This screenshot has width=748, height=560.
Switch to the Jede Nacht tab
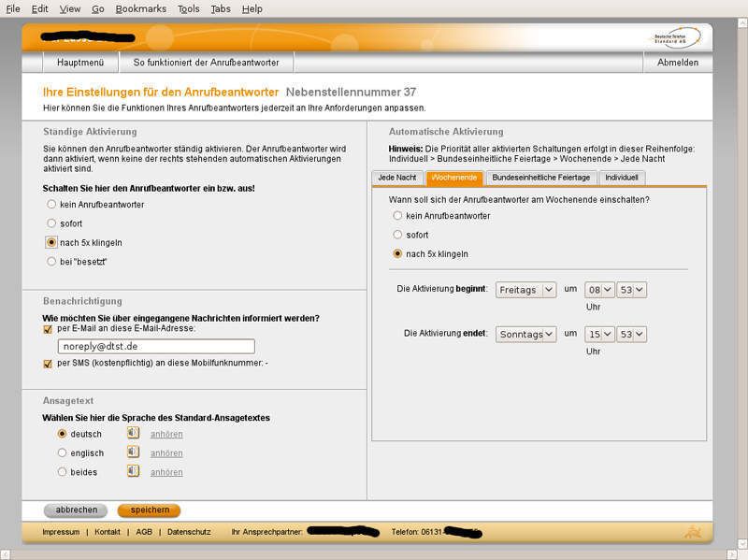[396, 178]
